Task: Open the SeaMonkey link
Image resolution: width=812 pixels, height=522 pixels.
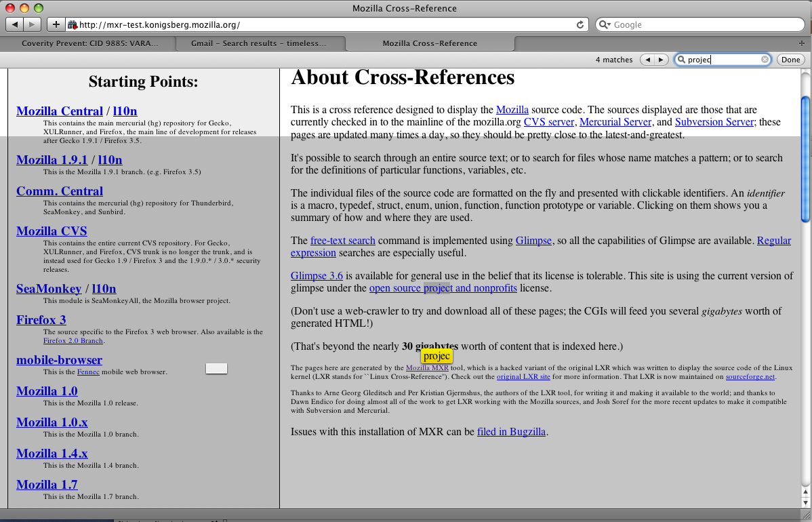Action: (x=49, y=288)
